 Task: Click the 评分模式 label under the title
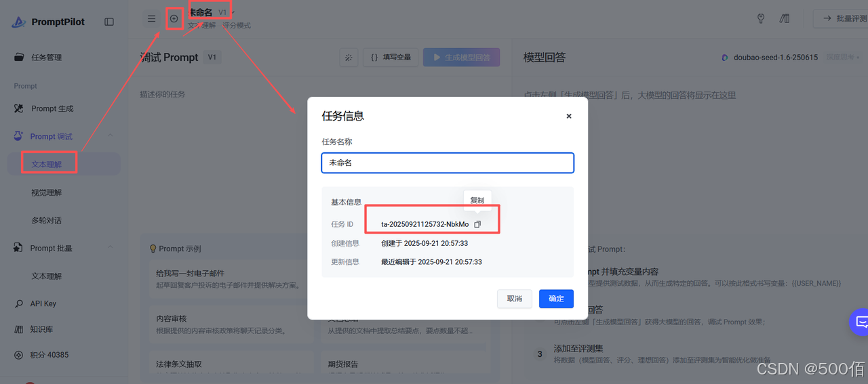click(237, 26)
